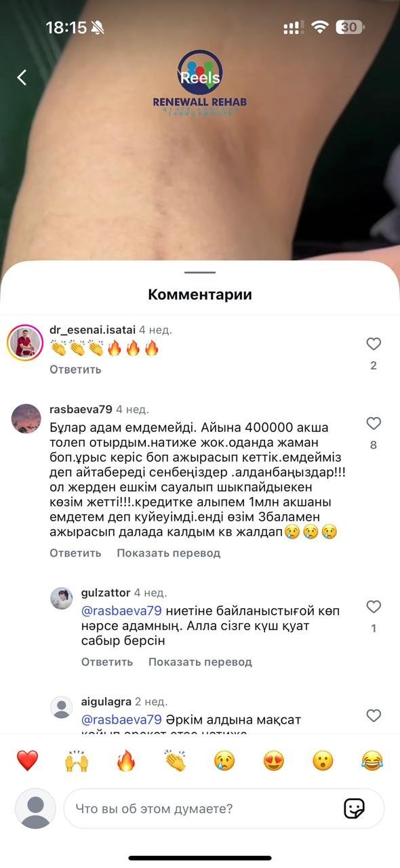
Task: Show translation for gulzattor's reply
Action: [200, 661]
